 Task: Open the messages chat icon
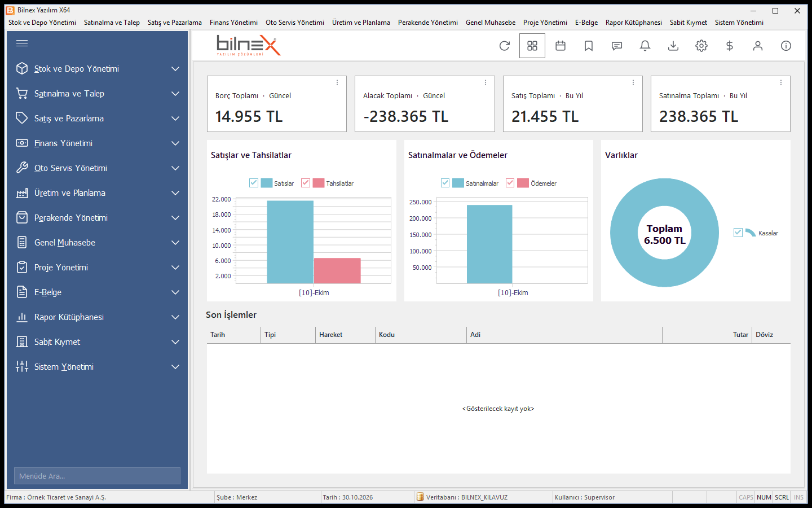point(617,46)
